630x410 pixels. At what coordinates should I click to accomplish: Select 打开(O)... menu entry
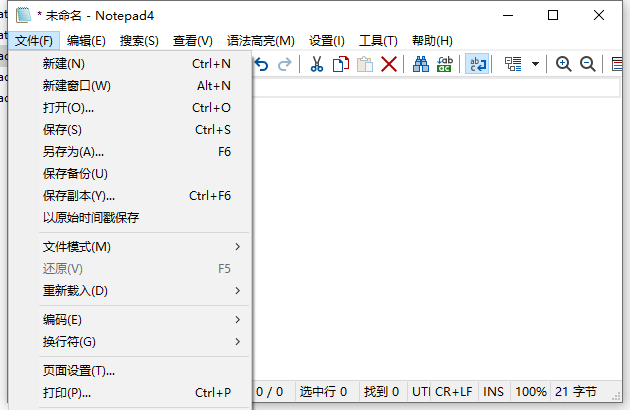[x=130, y=108]
